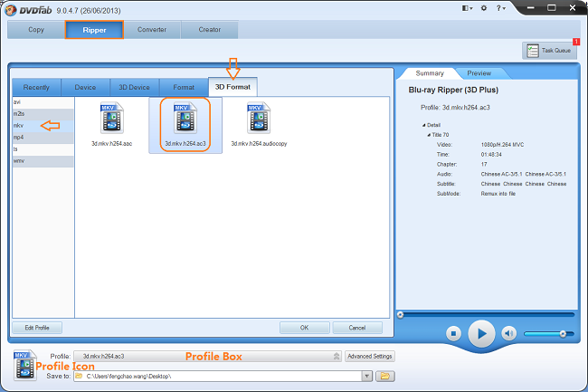This screenshot has width=588, height=392.
Task: Open Advanced Settings
Action: (370, 357)
